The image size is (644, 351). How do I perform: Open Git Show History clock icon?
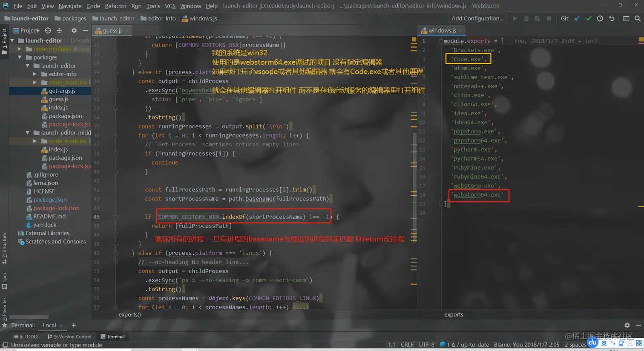coord(600,18)
